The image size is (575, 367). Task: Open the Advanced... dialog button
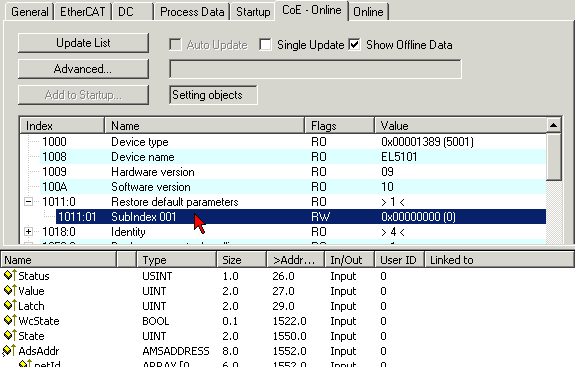pyautogui.click(x=83, y=69)
